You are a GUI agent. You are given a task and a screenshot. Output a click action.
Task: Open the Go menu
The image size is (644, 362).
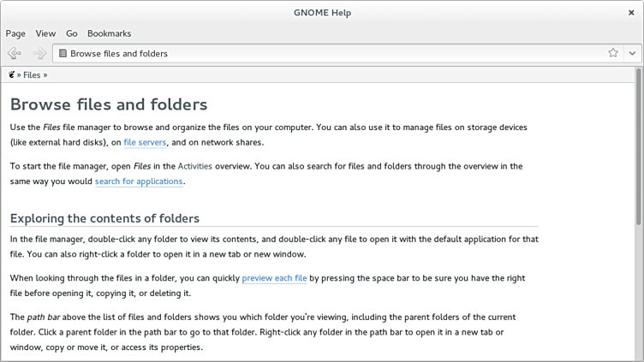coord(72,33)
